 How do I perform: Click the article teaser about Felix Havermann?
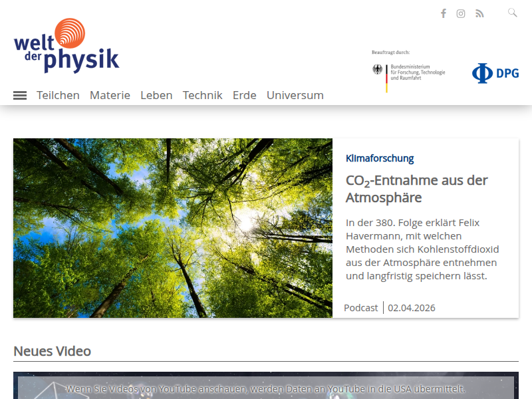(x=422, y=249)
